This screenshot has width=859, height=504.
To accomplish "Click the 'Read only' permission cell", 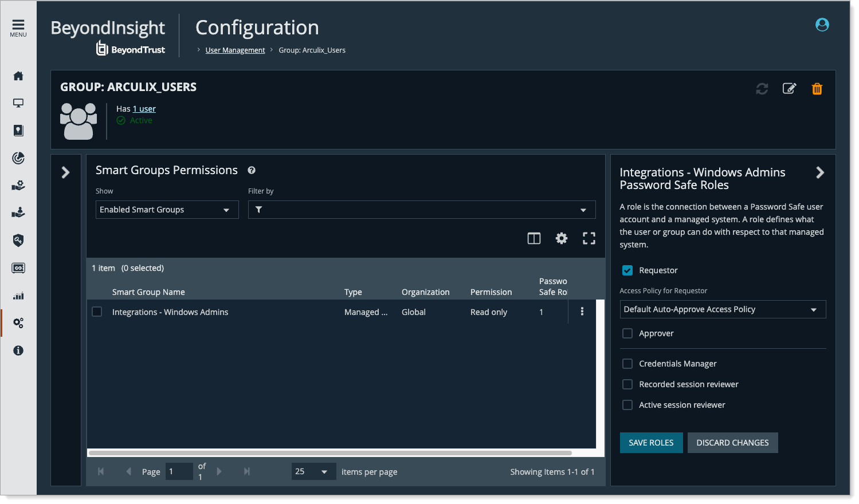I will tap(489, 312).
